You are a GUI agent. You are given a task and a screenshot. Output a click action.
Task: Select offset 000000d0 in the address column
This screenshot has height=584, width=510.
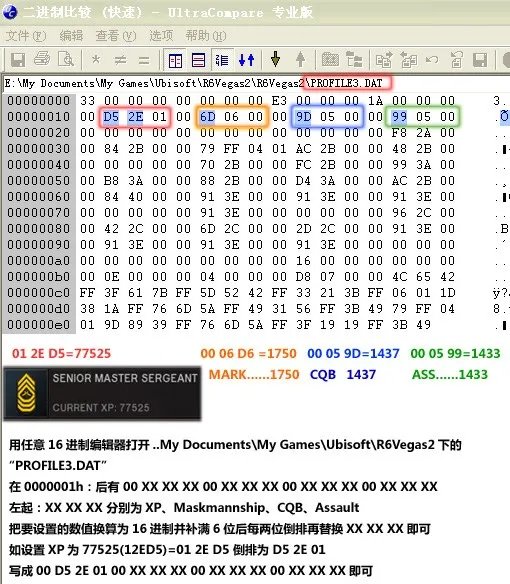pos(39,309)
